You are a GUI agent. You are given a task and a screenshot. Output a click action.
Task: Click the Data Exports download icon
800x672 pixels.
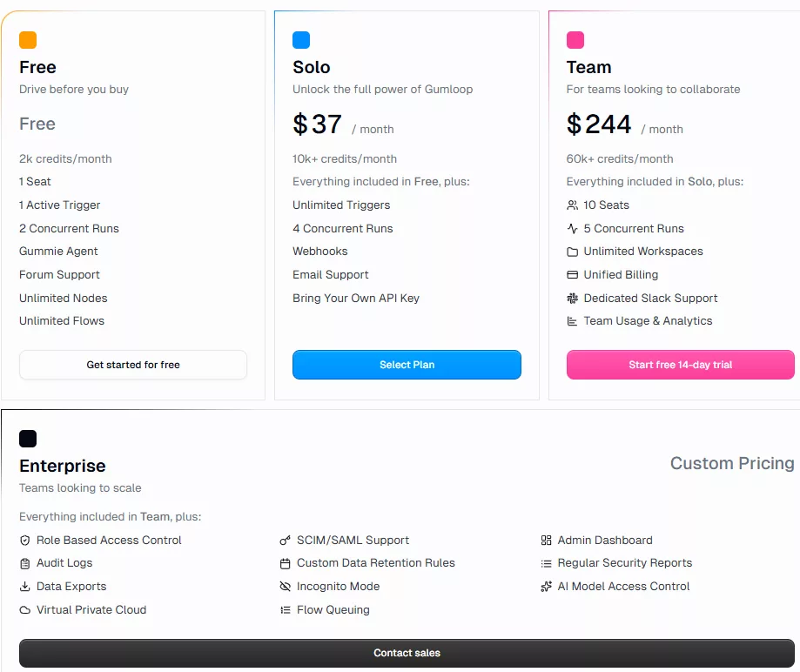pyautogui.click(x=25, y=587)
